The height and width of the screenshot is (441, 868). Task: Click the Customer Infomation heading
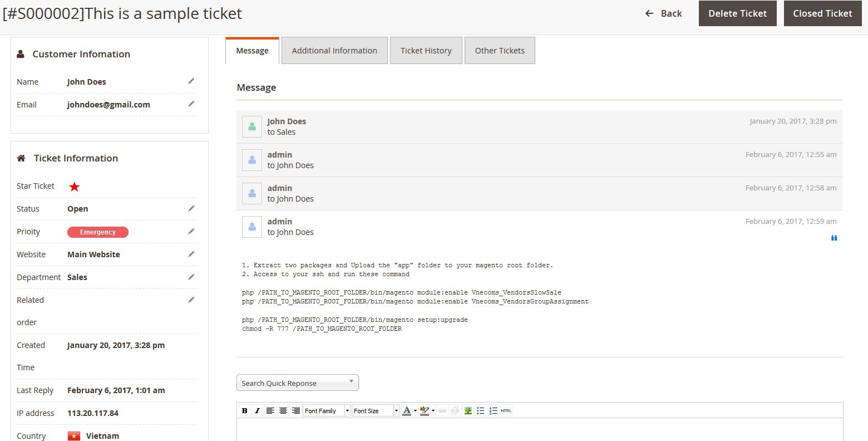pos(81,54)
